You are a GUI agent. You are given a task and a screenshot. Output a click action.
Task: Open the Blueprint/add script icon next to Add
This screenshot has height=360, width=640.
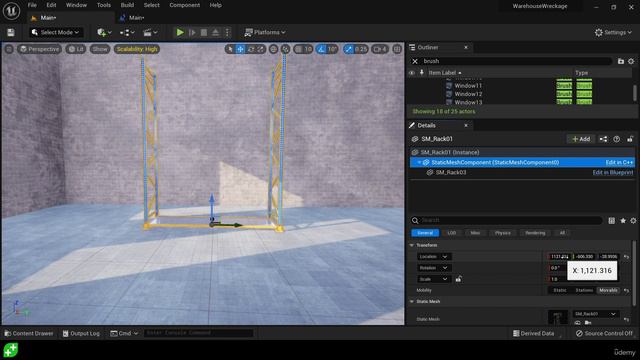coord(603,139)
